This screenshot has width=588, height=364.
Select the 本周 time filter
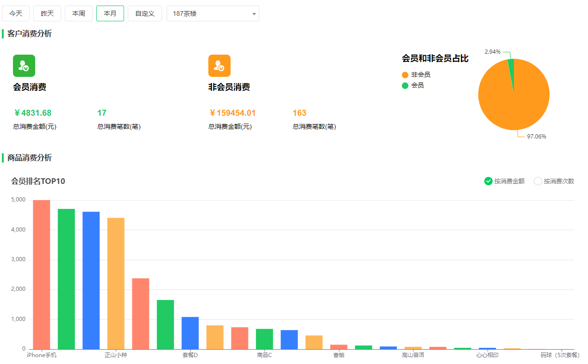click(x=79, y=13)
